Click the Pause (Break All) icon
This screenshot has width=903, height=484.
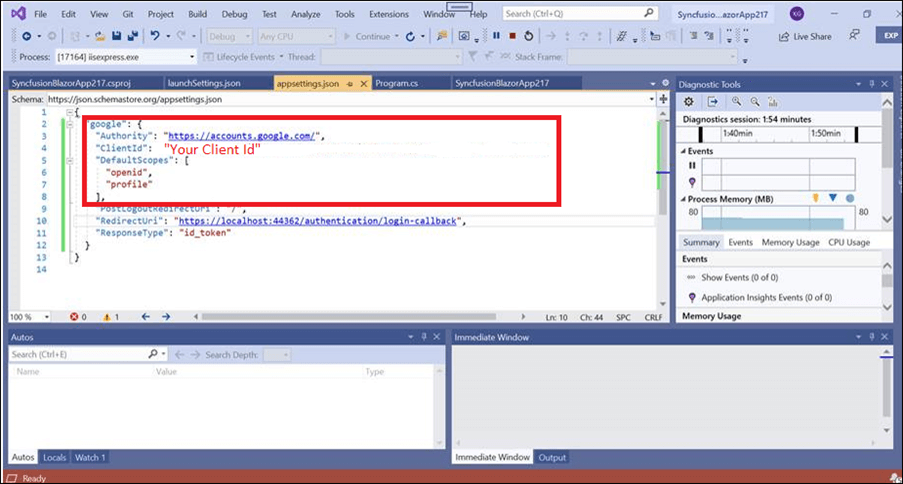[x=496, y=36]
